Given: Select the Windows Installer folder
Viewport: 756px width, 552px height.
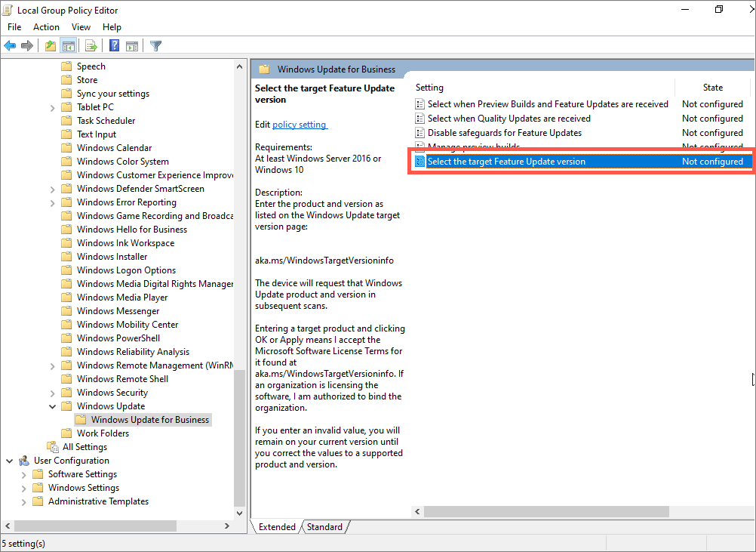Looking at the screenshot, I should 112,257.
